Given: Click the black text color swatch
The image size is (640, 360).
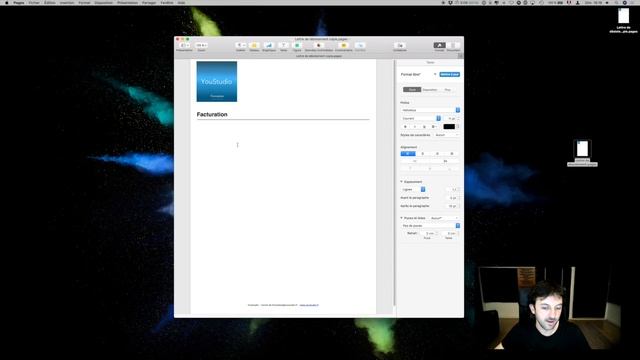Looking at the screenshot, I should tap(449, 127).
